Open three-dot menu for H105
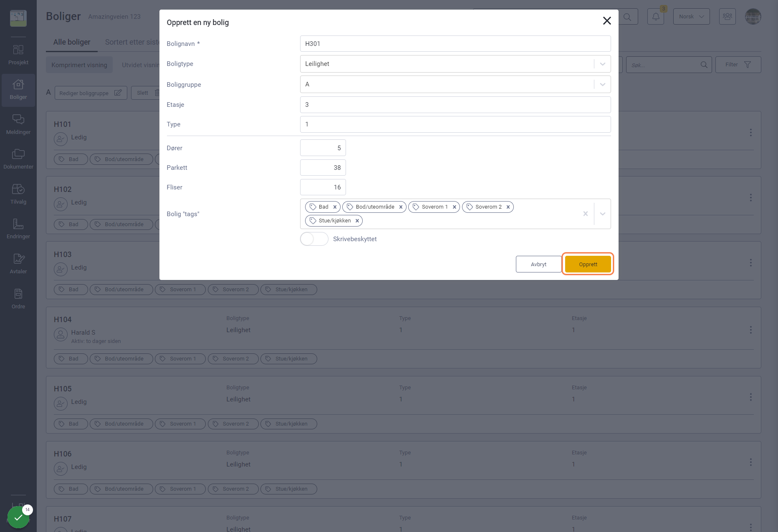The image size is (778, 532). (750, 397)
